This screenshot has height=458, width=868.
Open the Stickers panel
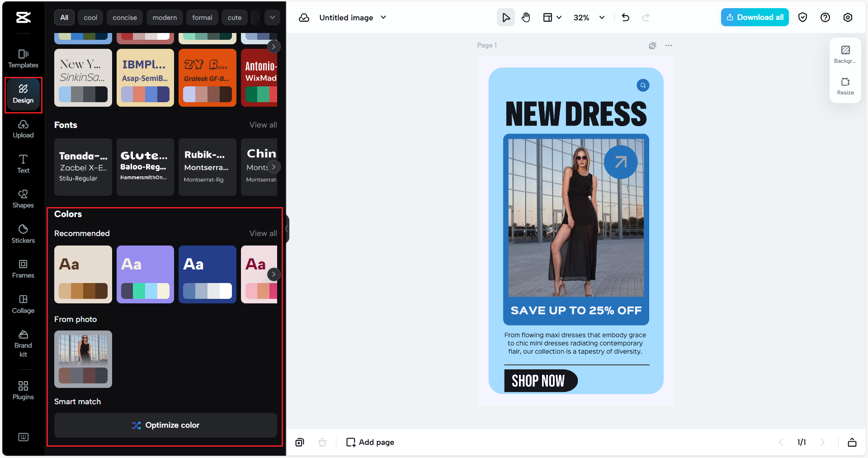[23, 234]
